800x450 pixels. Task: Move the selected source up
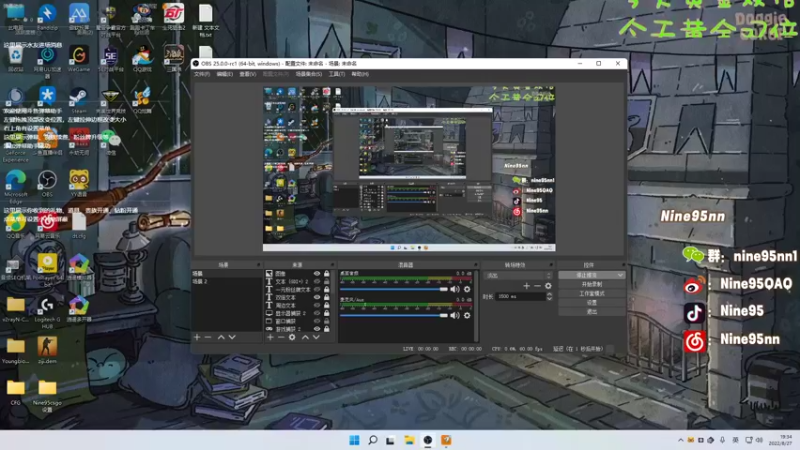click(x=305, y=337)
